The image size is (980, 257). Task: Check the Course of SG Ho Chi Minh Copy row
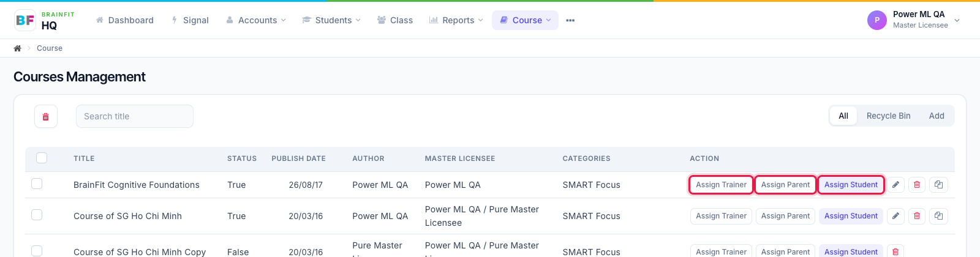(x=37, y=251)
